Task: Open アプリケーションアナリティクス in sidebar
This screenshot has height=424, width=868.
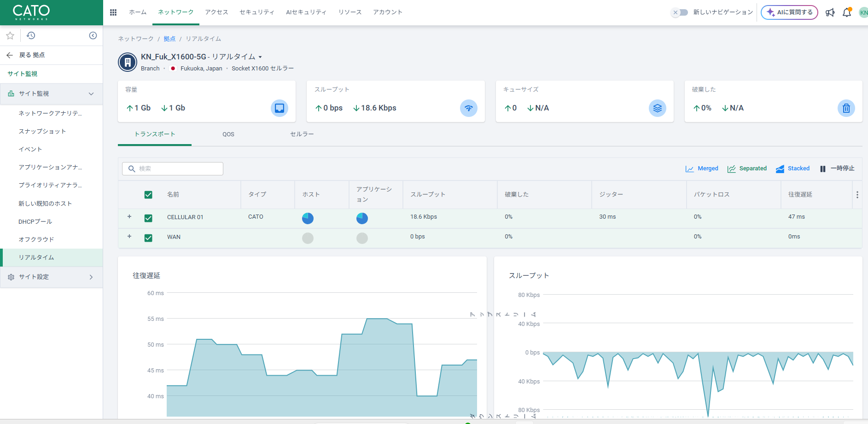Action: coord(50,168)
